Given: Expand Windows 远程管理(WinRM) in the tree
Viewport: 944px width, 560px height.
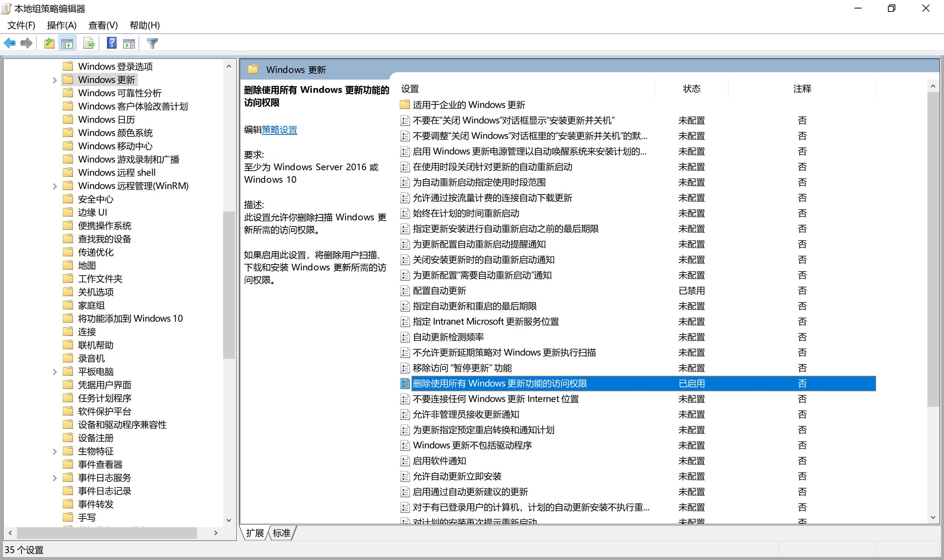Looking at the screenshot, I should point(55,186).
